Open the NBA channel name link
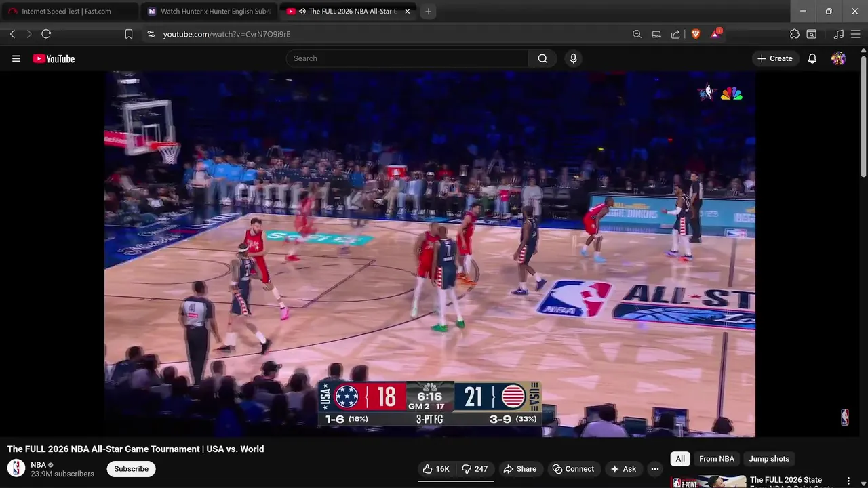 (x=38, y=465)
